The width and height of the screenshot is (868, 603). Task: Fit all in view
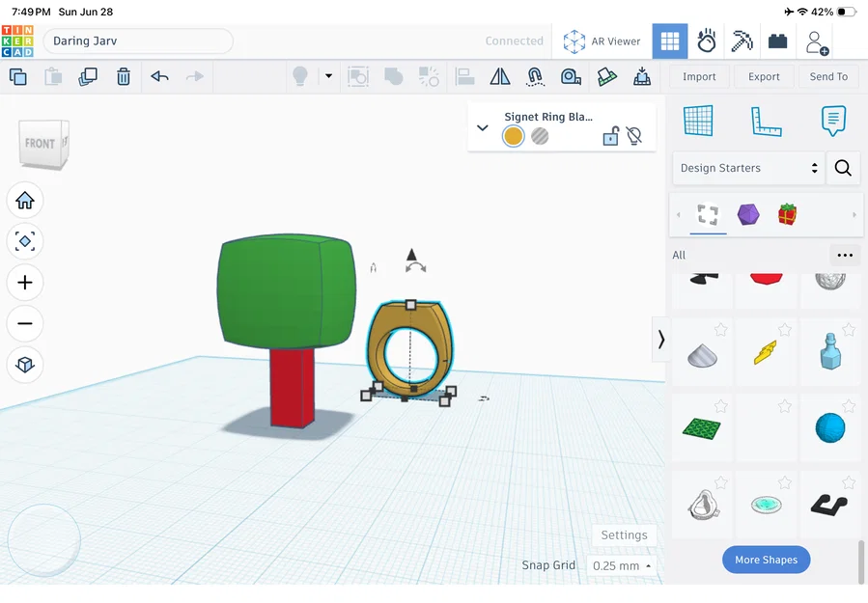click(25, 241)
